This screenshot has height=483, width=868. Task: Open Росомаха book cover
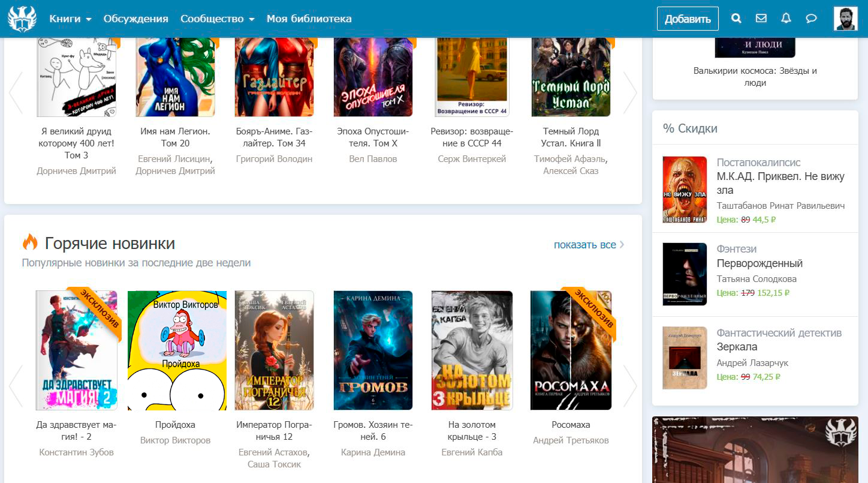pyautogui.click(x=571, y=350)
